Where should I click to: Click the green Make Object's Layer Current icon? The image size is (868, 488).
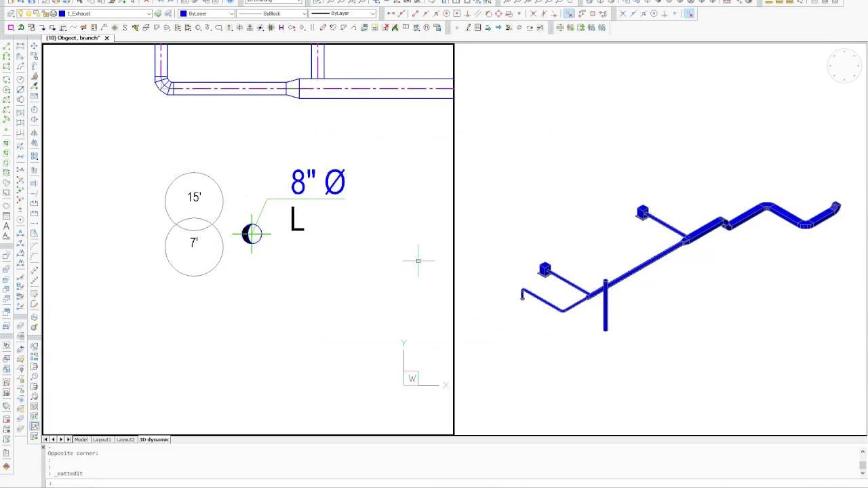(x=158, y=14)
